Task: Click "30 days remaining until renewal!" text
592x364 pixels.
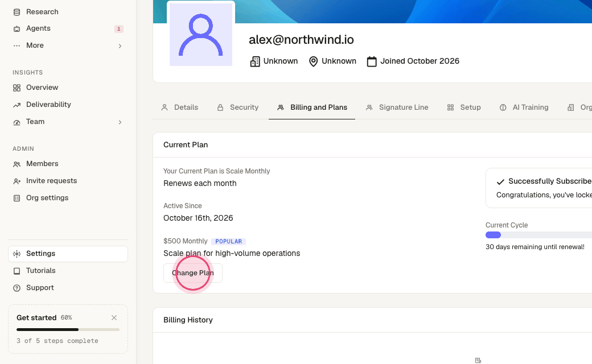Action: tap(535, 247)
